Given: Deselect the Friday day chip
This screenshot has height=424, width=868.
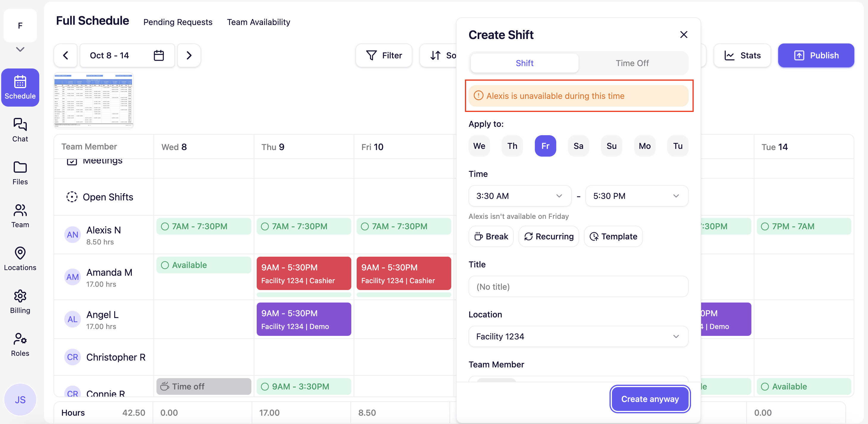Looking at the screenshot, I should [x=545, y=146].
